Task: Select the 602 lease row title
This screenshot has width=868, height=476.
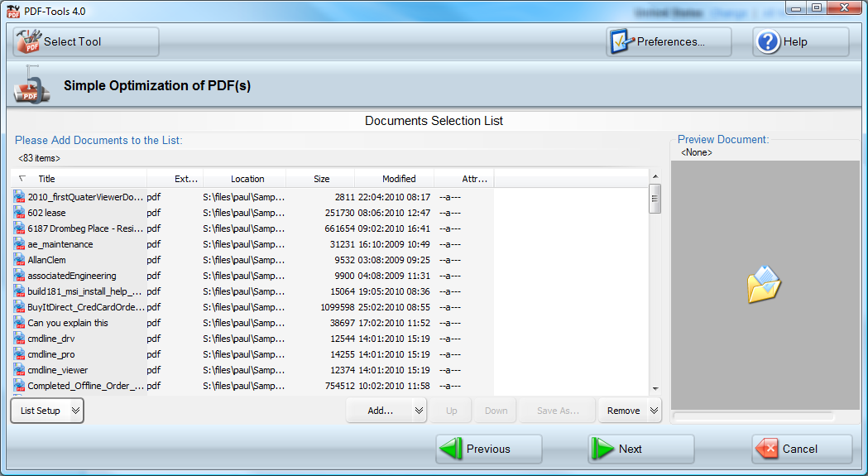Action: [46, 213]
